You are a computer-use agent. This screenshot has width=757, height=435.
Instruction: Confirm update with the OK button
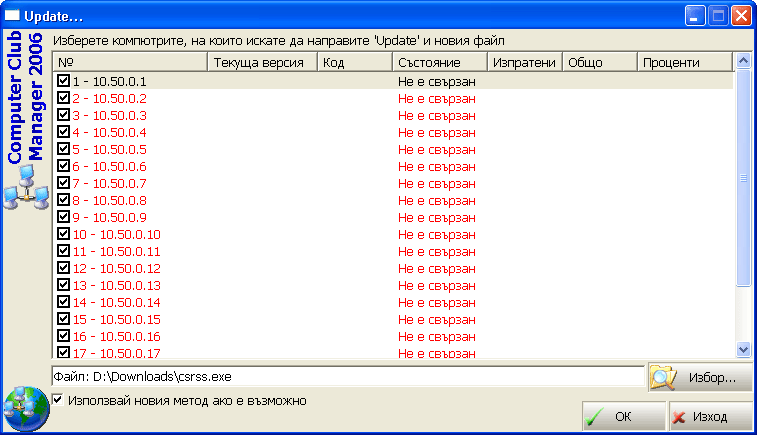pos(624,416)
